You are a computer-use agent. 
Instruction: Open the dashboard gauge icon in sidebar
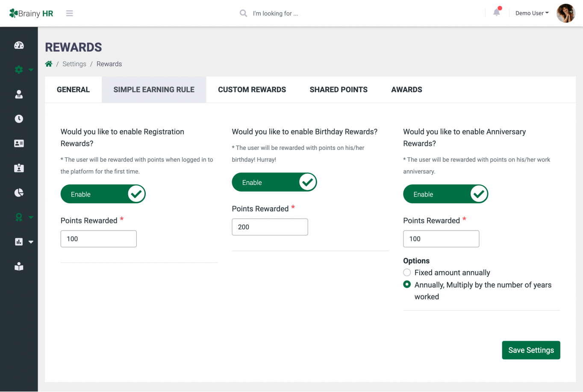coord(19,45)
